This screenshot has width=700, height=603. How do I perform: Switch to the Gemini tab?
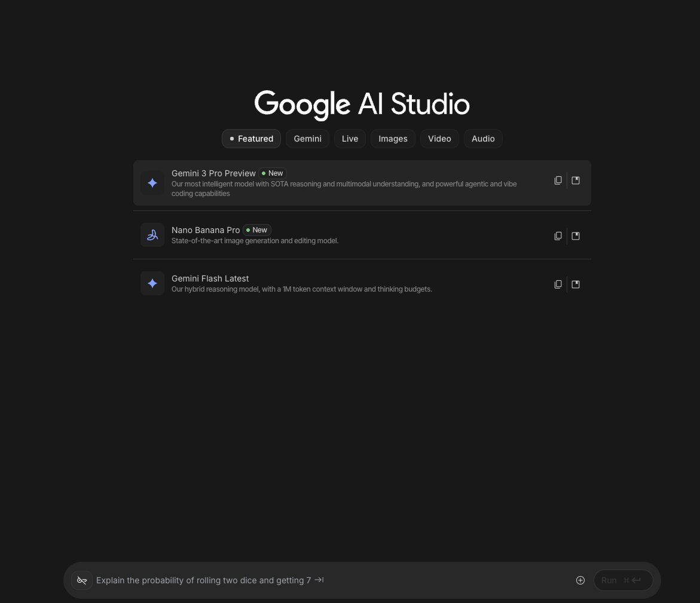(308, 139)
